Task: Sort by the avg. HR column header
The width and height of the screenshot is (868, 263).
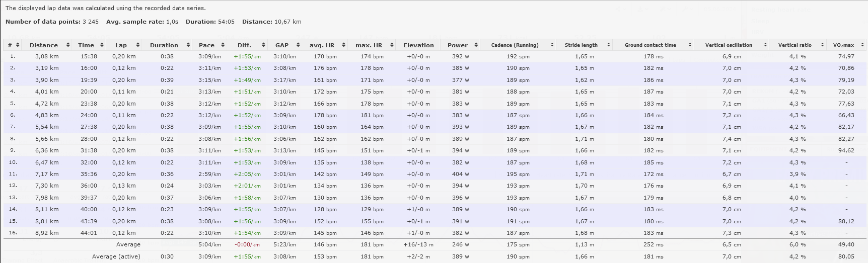Action: click(322, 45)
